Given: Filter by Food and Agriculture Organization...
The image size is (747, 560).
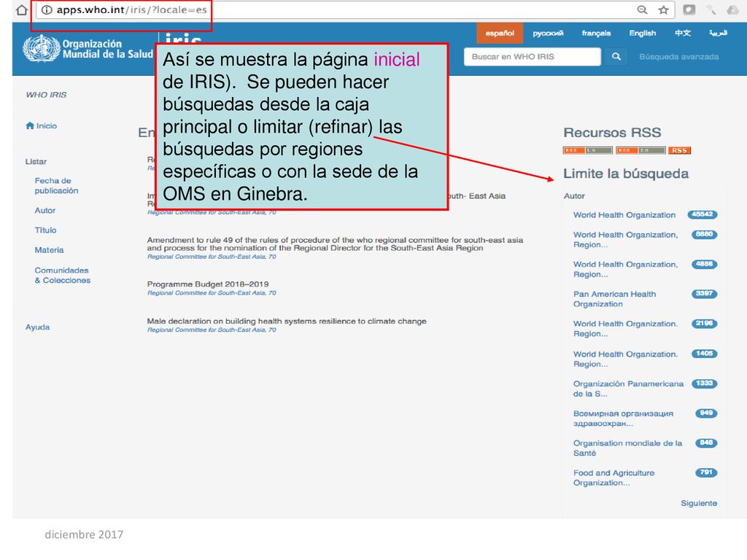Looking at the screenshot, I should [x=614, y=478].
